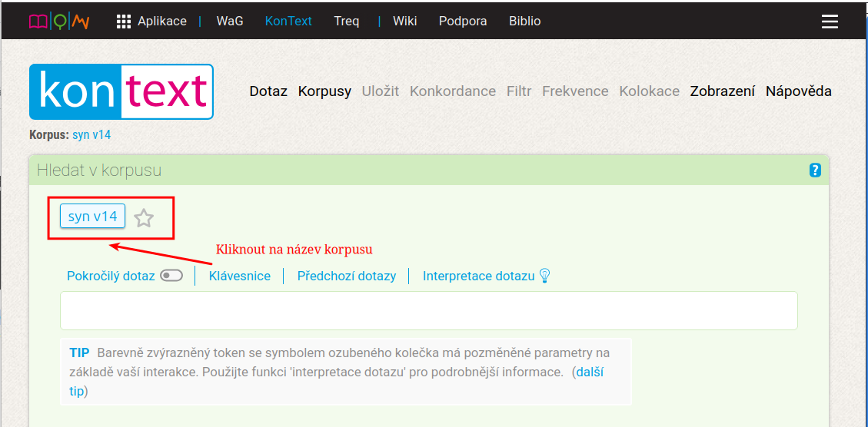Screen dimensions: 868x427
Task: Click the další tip link
Action: [x=590, y=372]
